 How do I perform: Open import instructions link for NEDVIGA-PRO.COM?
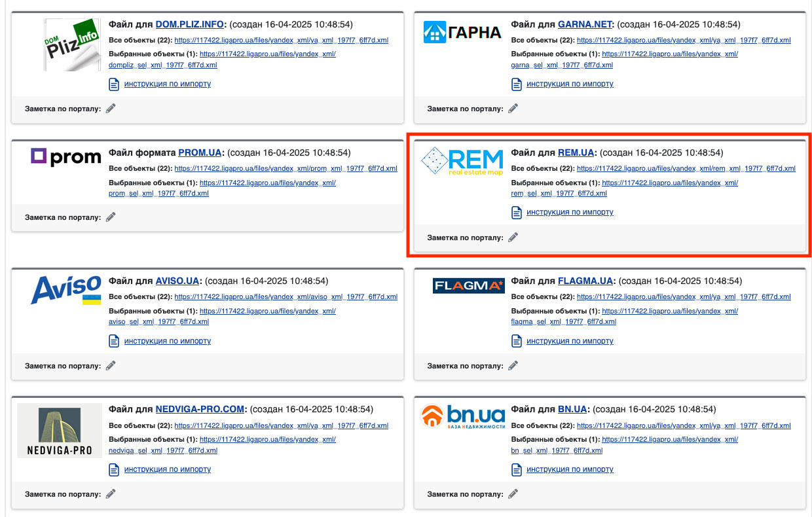[x=168, y=469]
